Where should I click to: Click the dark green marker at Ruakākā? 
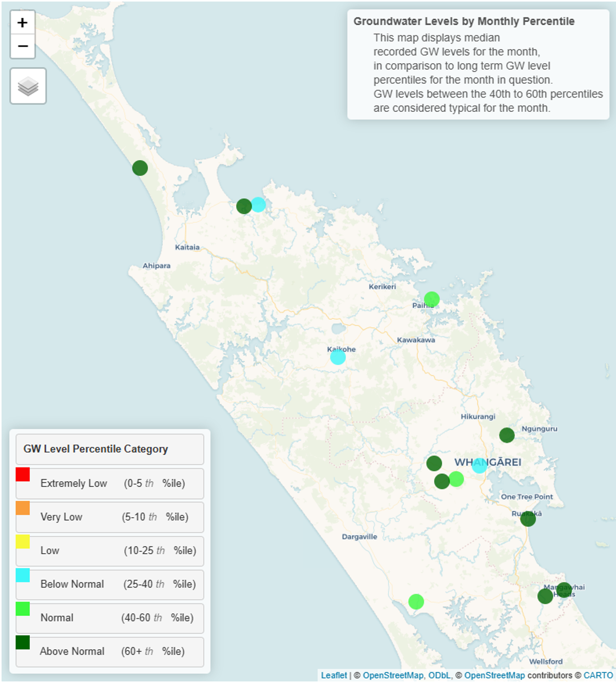pos(528,519)
